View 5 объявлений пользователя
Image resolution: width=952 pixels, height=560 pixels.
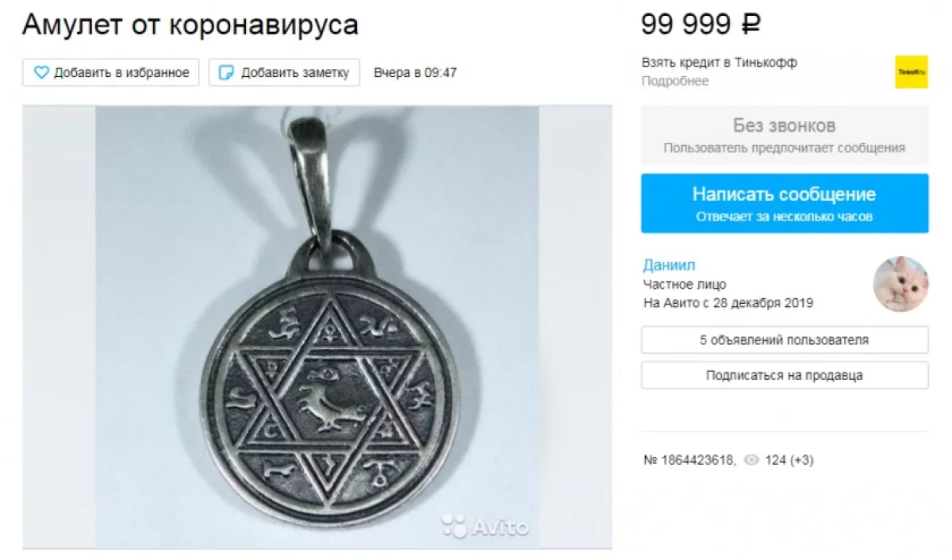coord(785,340)
